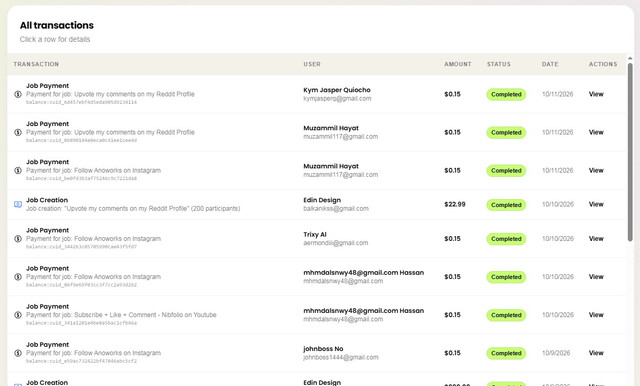Click the transactions table vertical scrollbar thumb
Screen dimensions: 640x386
630,152
